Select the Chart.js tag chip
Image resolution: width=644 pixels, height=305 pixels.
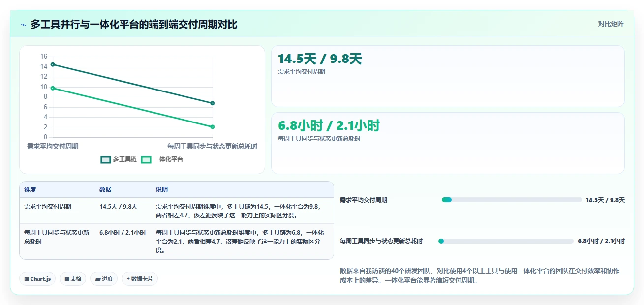point(38,279)
